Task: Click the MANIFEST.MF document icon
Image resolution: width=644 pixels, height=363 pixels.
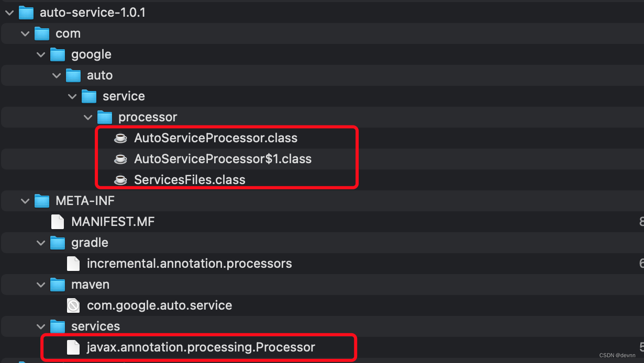Action: click(58, 222)
